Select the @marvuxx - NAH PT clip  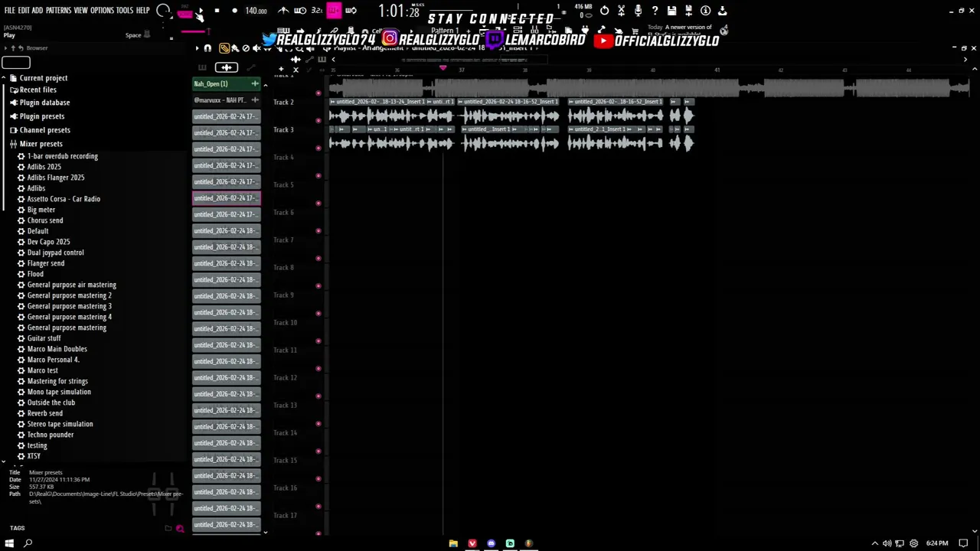pos(226,100)
